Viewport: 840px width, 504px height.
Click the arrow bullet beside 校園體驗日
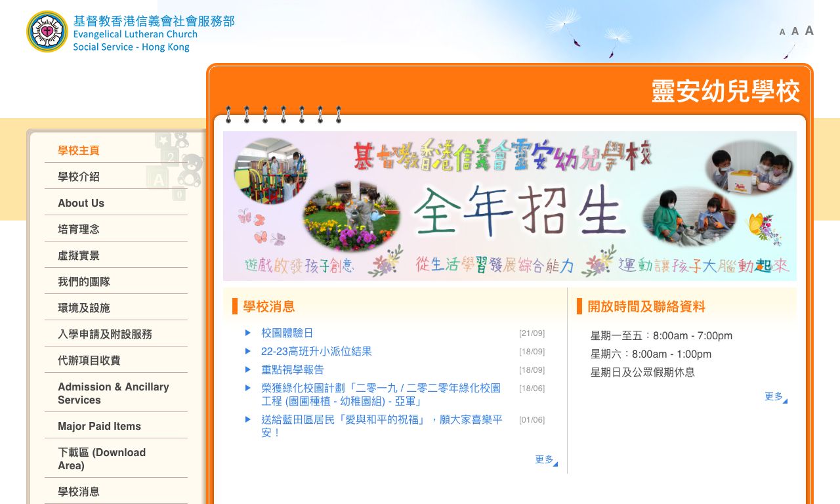pos(248,333)
